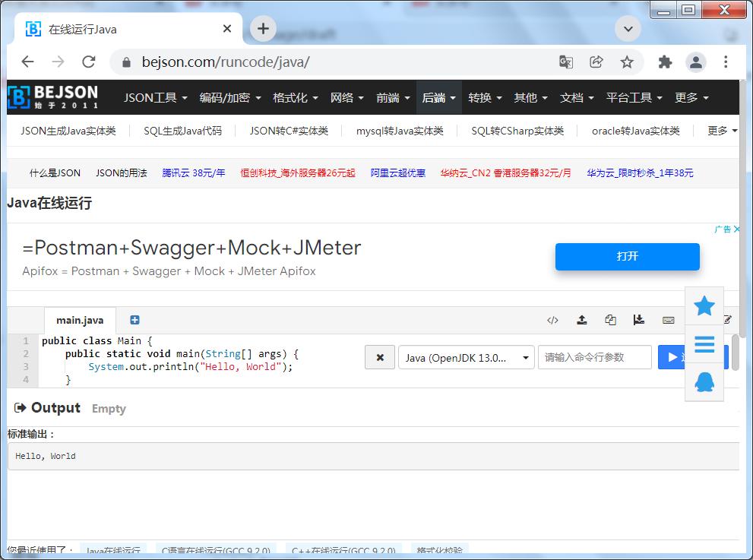Click the copy code icon

tap(610, 320)
